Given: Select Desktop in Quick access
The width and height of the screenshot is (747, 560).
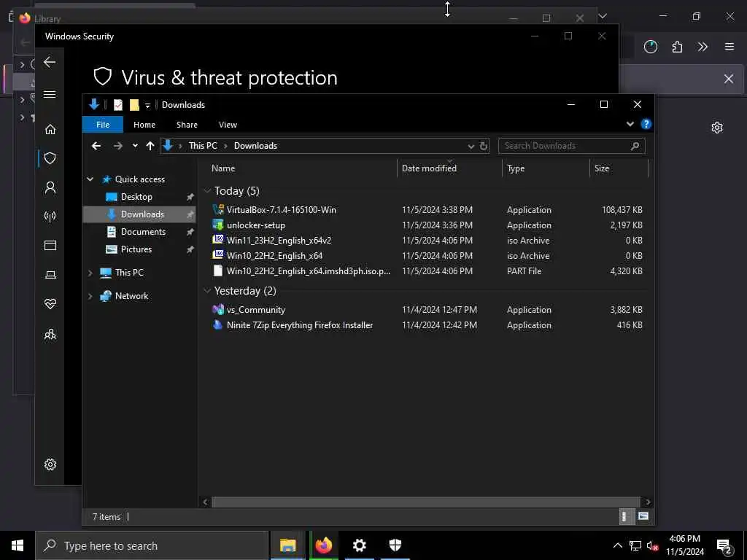Looking at the screenshot, I should (136, 197).
